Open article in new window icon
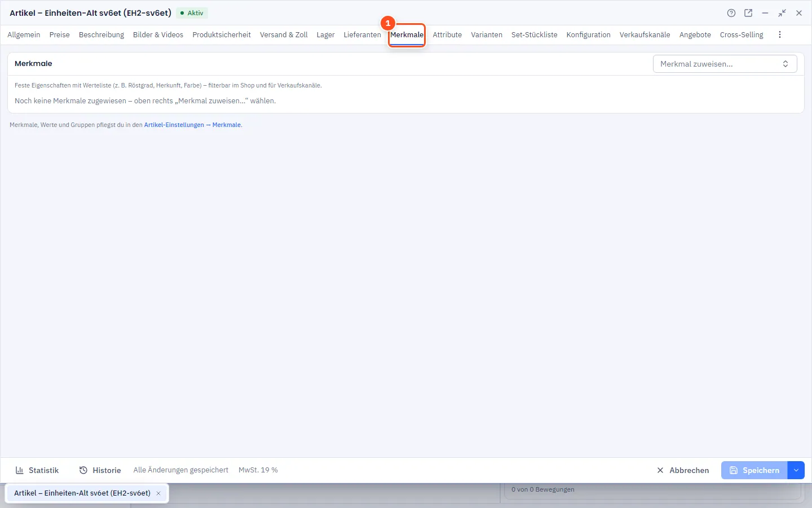 point(748,13)
